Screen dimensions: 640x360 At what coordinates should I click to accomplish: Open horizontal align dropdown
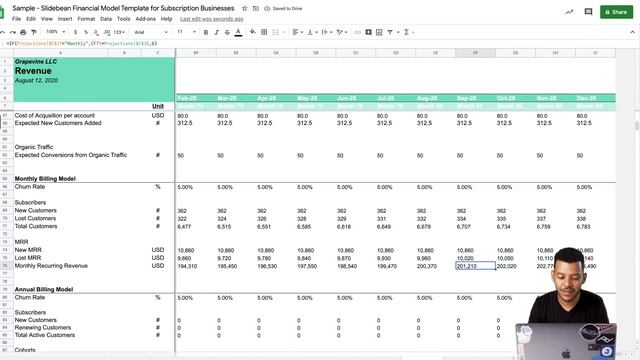point(297,32)
